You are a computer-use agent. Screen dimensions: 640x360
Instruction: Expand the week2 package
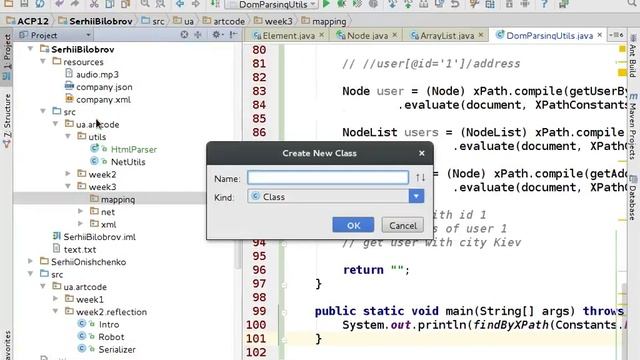68,174
